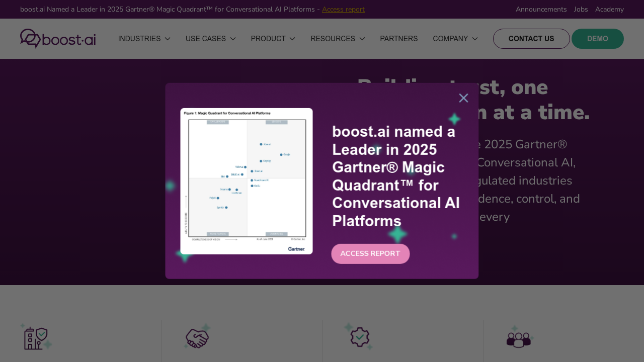Open the COMPANY navigation menu
The width and height of the screenshot is (644, 362).
point(455,38)
